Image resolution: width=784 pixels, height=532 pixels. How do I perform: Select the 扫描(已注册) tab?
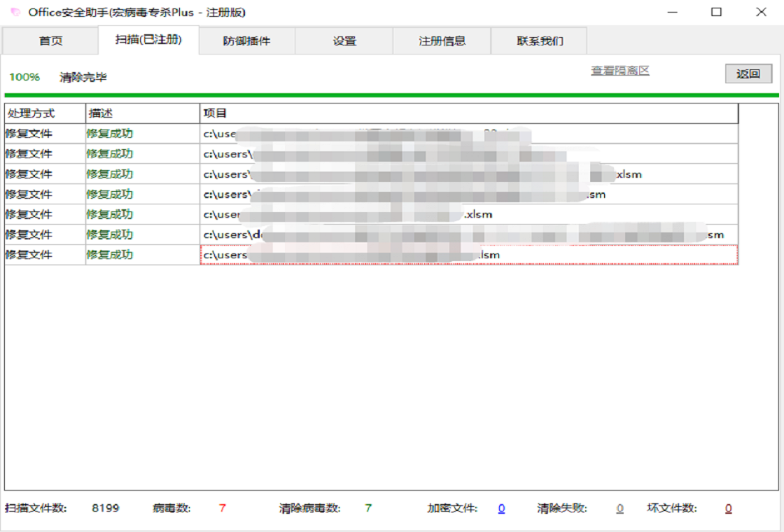148,41
